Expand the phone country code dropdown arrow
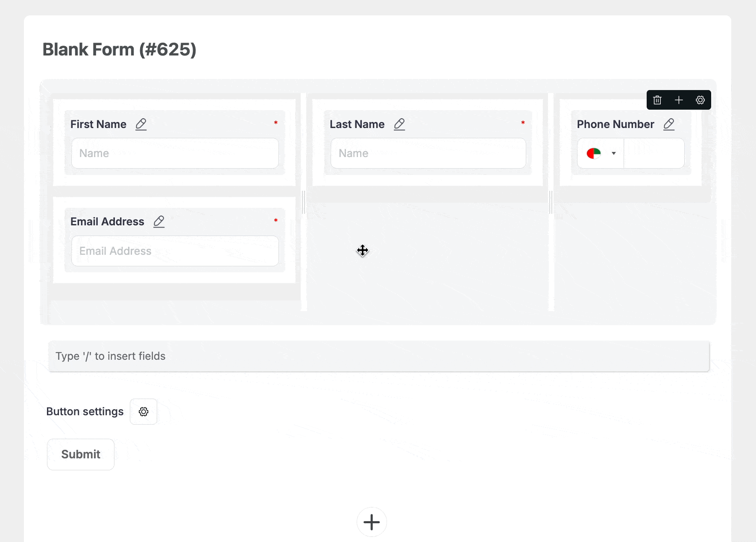Image resolution: width=756 pixels, height=542 pixels. tap(614, 153)
